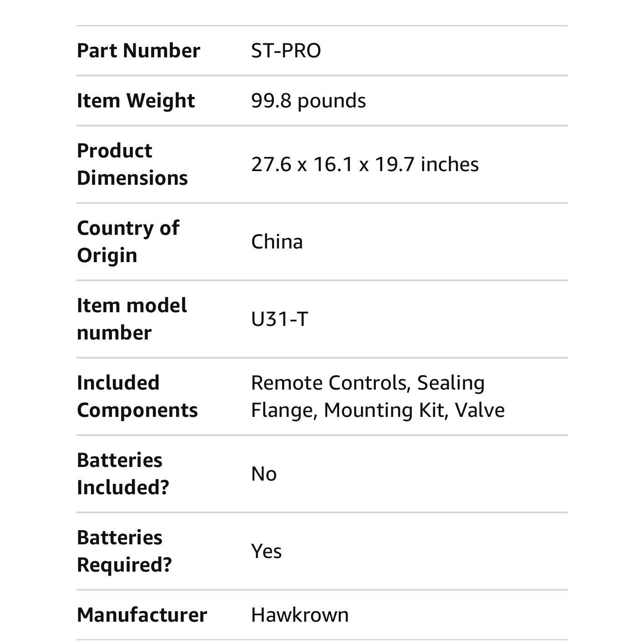
Task: Click the Product Dimensions label
Action: (132, 164)
